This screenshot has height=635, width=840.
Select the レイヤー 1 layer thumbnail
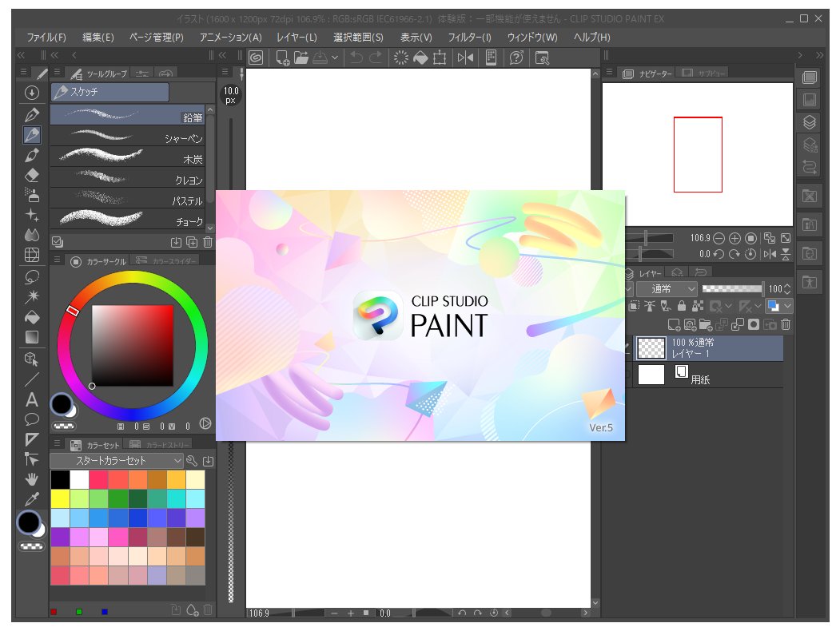651,348
